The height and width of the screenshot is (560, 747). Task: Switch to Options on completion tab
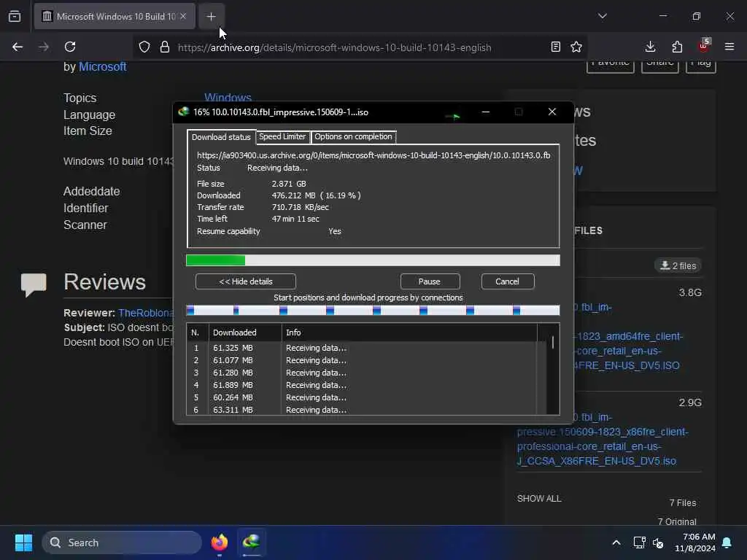pos(353,136)
